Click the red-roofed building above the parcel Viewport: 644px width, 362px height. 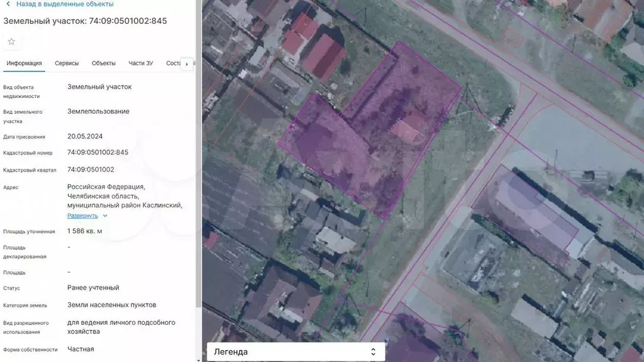[323, 57]
